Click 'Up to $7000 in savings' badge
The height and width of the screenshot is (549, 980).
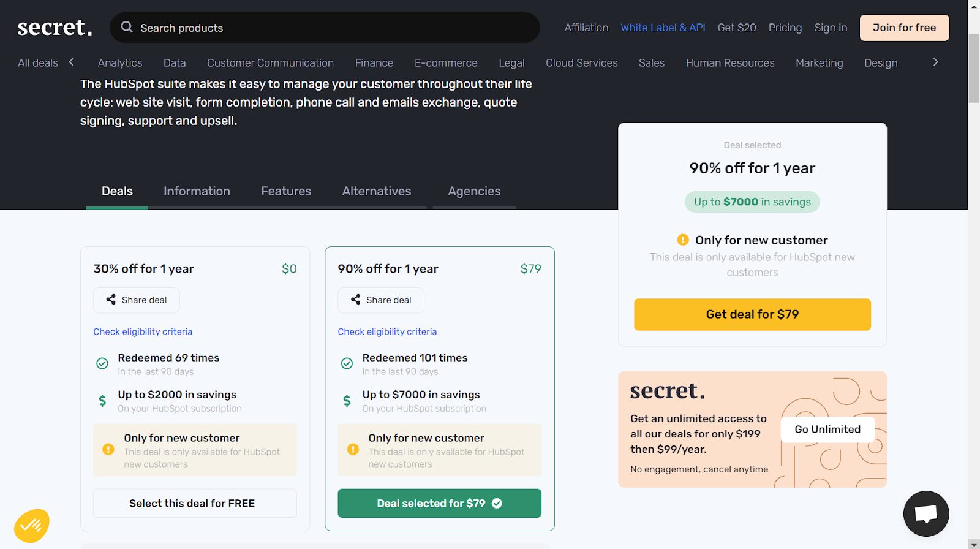pos(752,202)
